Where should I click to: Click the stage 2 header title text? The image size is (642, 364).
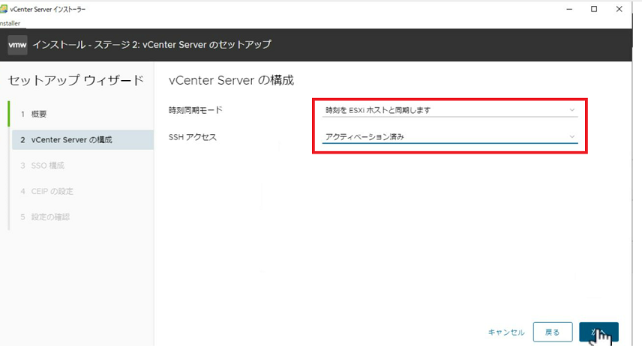152,45
